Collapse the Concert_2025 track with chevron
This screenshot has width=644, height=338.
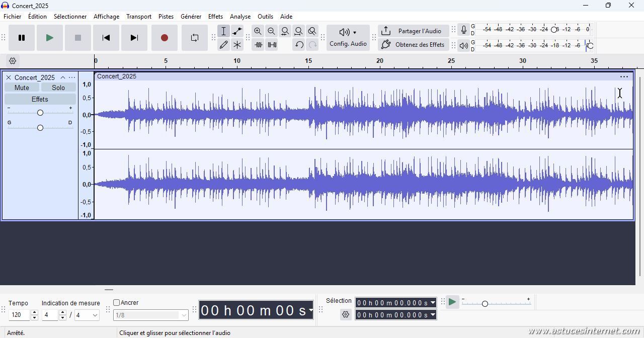(63, 77)
